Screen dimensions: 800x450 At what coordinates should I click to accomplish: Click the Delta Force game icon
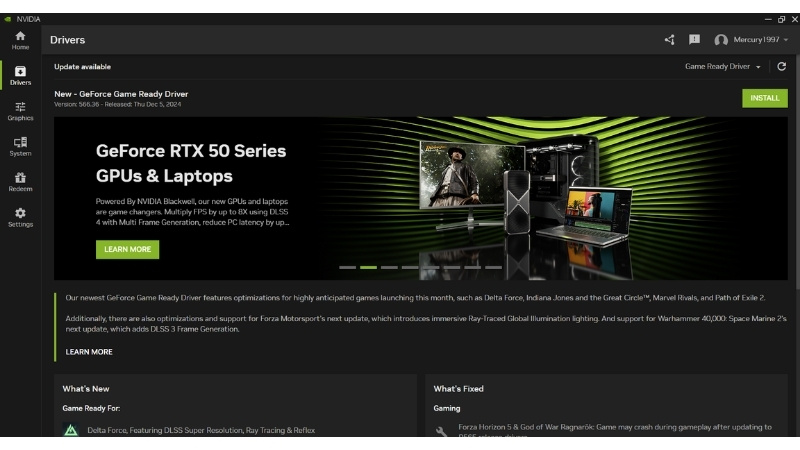pyautogui.click(x=71, y=430)
